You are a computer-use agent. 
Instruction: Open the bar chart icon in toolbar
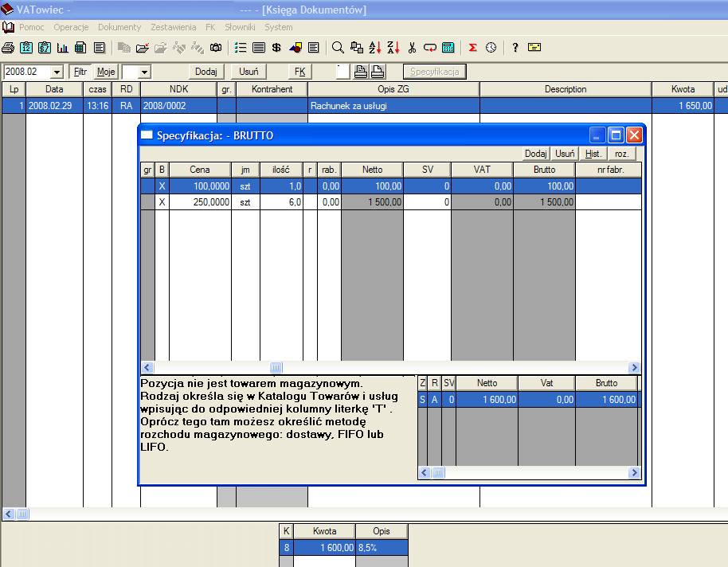click(62, 48)
